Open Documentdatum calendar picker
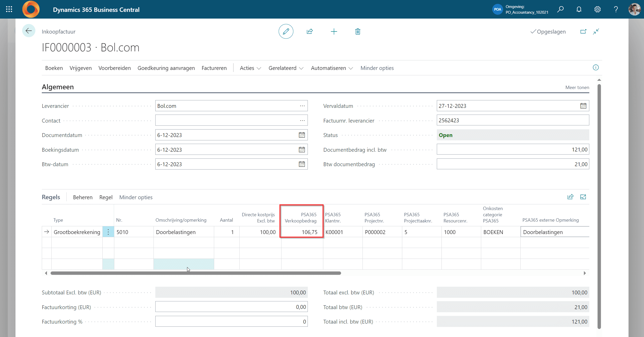 302,135
